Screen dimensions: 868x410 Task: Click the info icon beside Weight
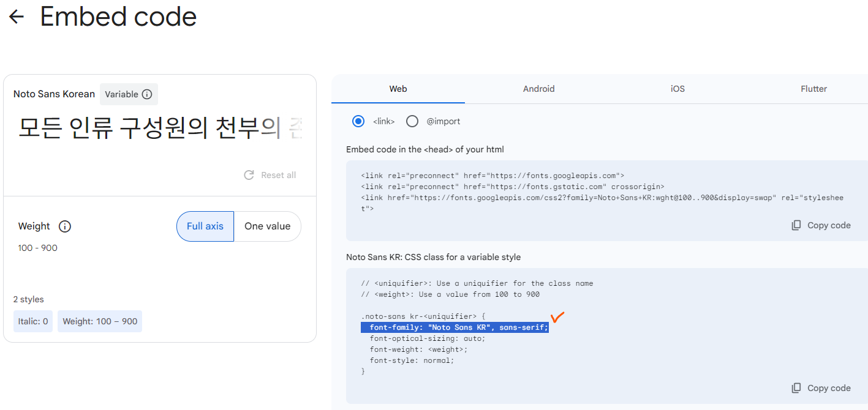click(x=65, y=226)
